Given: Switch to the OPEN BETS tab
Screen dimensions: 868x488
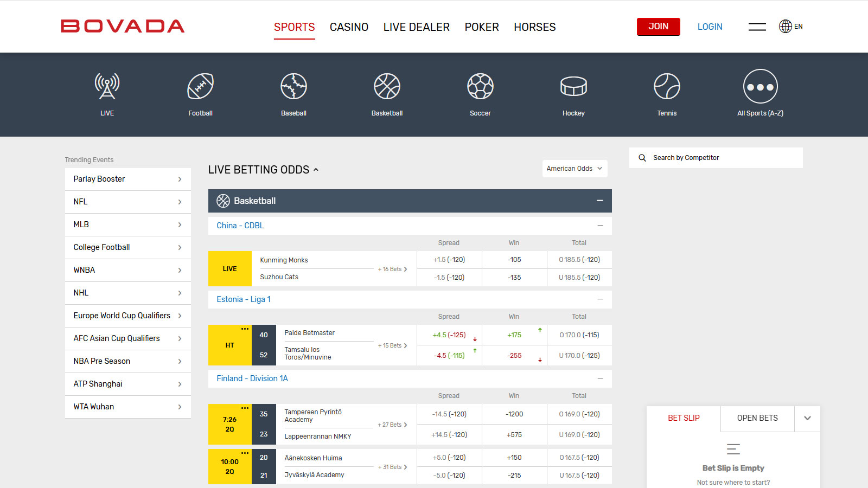Looking at the screenshot, I should pyautogui.click(x=757, y=418).
